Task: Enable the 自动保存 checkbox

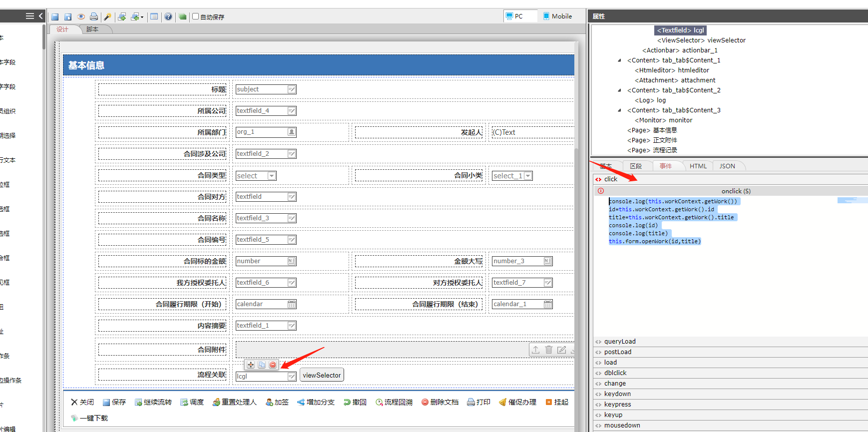Action: (x=196, y=16)
